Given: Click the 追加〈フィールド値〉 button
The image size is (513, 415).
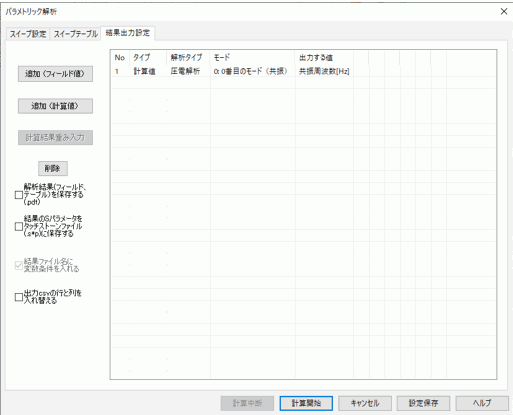Looking at the screenshot, I should (55, 74).
